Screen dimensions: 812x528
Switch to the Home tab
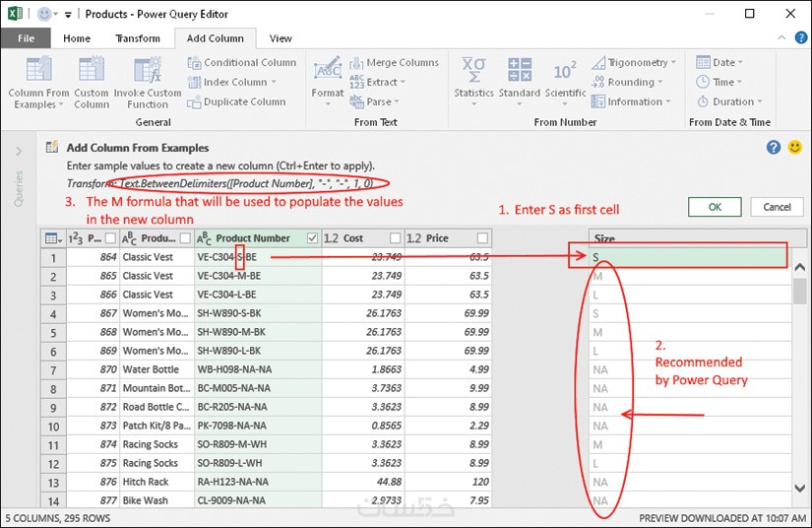tap(77, 38)
